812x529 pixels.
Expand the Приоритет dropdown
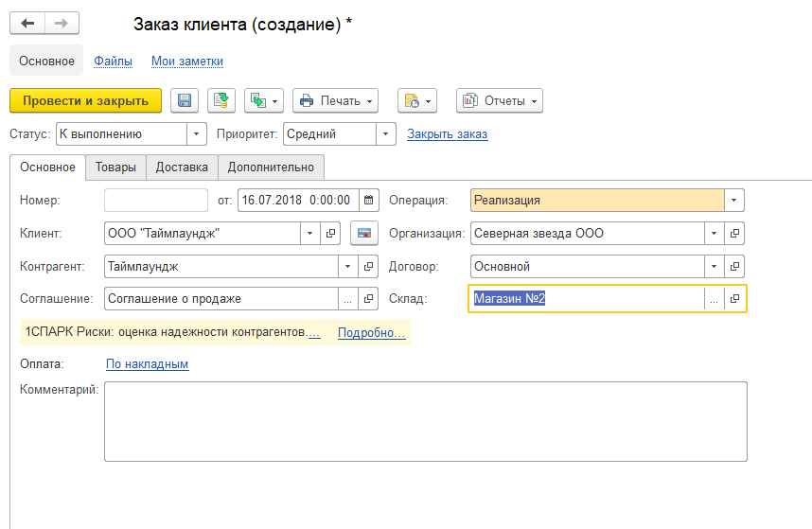point(385,134)
